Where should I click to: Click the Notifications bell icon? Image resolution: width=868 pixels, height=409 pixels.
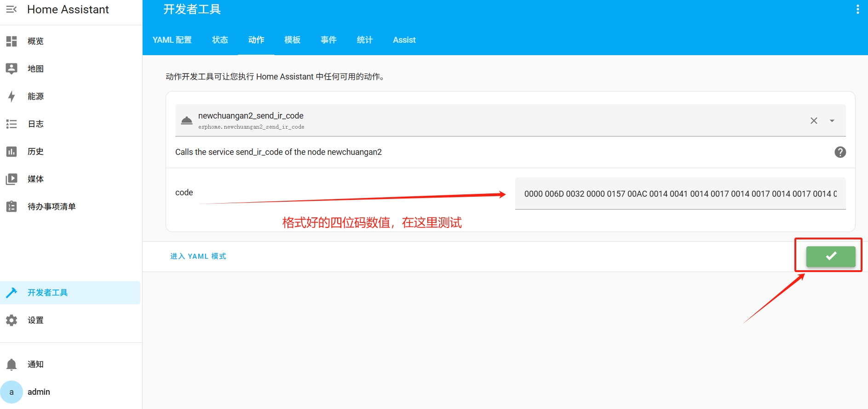coord(11,364)
